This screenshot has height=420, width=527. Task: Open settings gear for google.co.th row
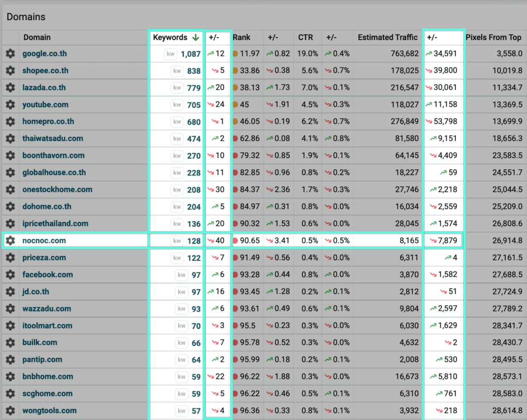(x=10, y=54)
